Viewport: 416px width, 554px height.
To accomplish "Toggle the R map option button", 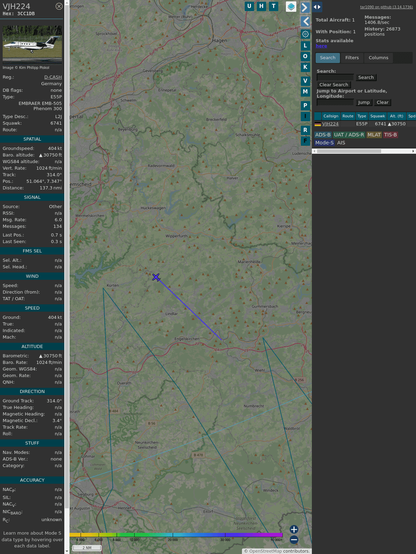I will coord(305,130).
